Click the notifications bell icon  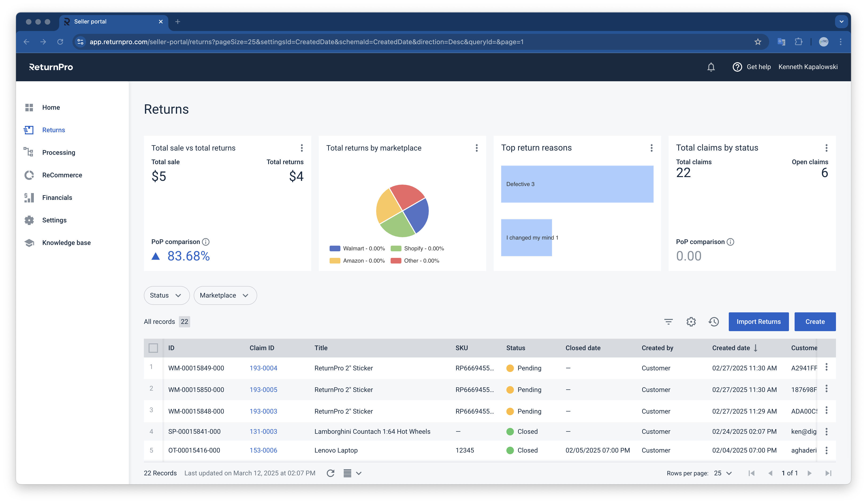point(711,67)
